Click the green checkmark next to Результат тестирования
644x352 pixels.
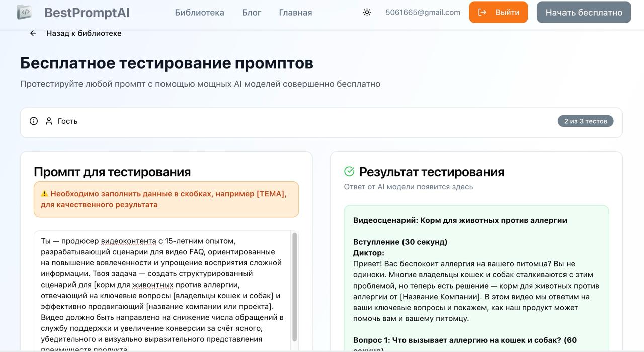point(348,171)
